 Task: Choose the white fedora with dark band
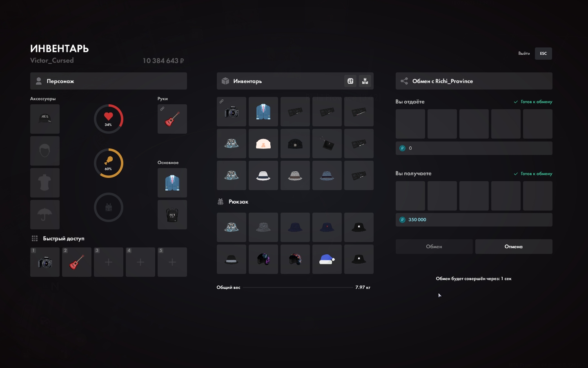click(x=263, y=175)
